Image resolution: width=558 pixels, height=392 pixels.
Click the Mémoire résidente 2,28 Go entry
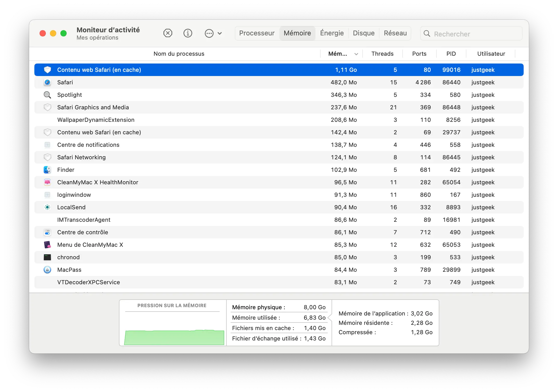click(385, 323)
